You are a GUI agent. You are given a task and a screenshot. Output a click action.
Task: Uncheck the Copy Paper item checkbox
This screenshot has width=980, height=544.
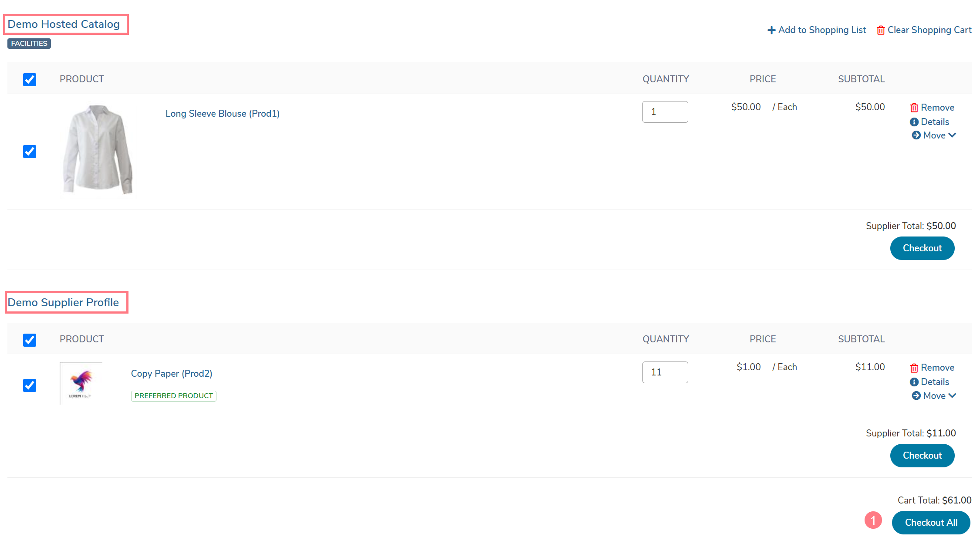(30, 385)
